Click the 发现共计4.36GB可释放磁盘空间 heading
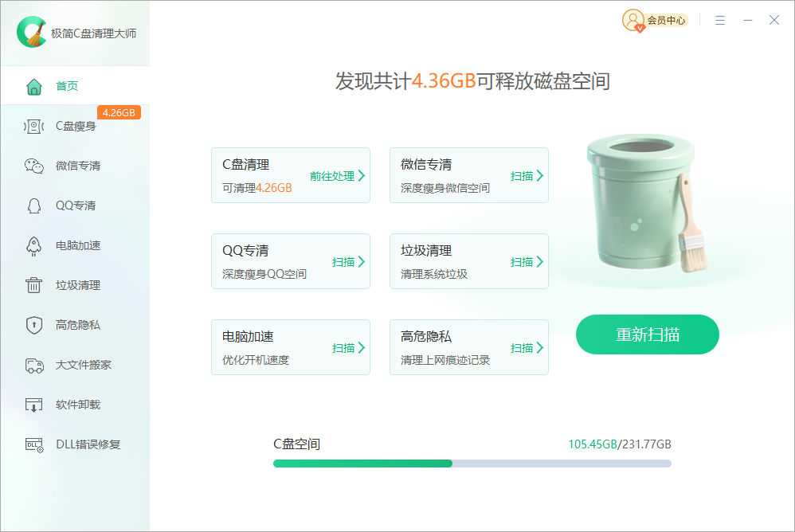The width and height of the screenshot is (795, 532). click(x=472, y=81)
